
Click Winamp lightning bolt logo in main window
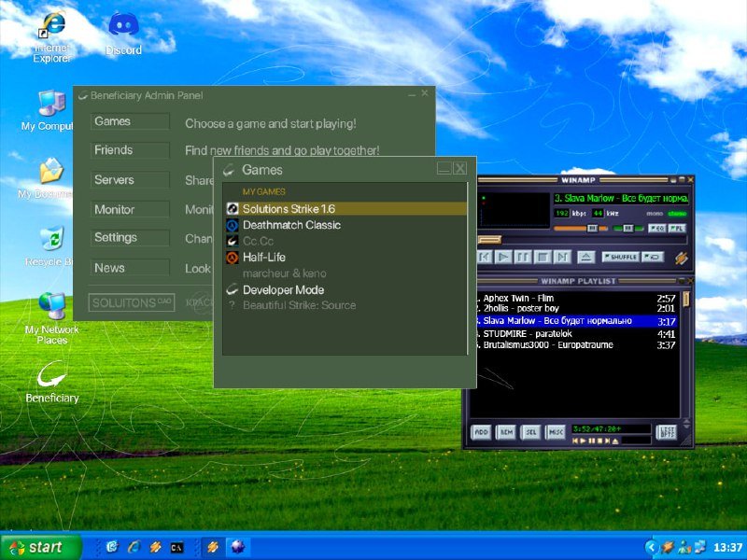tap(682, 258)
